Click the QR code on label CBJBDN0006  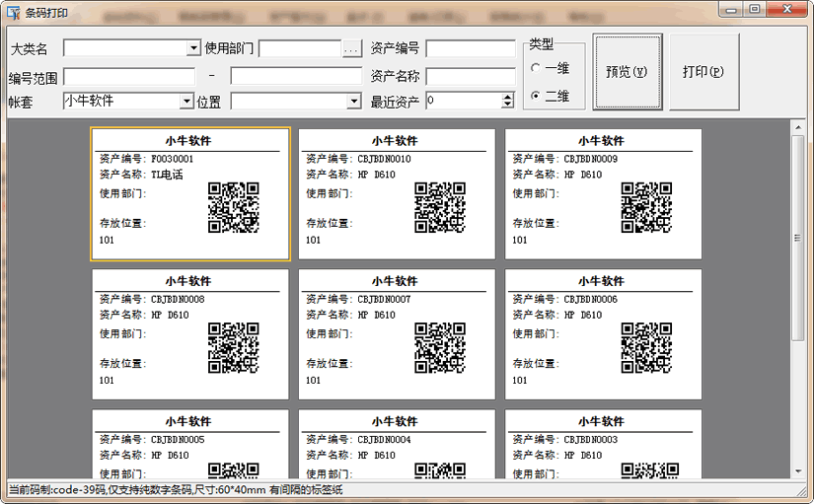(x=646, y=347)
